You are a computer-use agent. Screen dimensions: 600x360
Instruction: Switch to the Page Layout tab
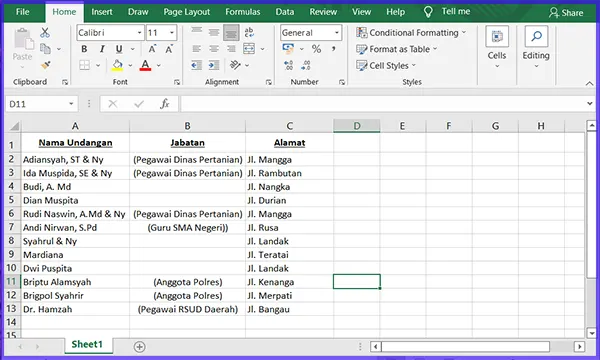[187, 12]
